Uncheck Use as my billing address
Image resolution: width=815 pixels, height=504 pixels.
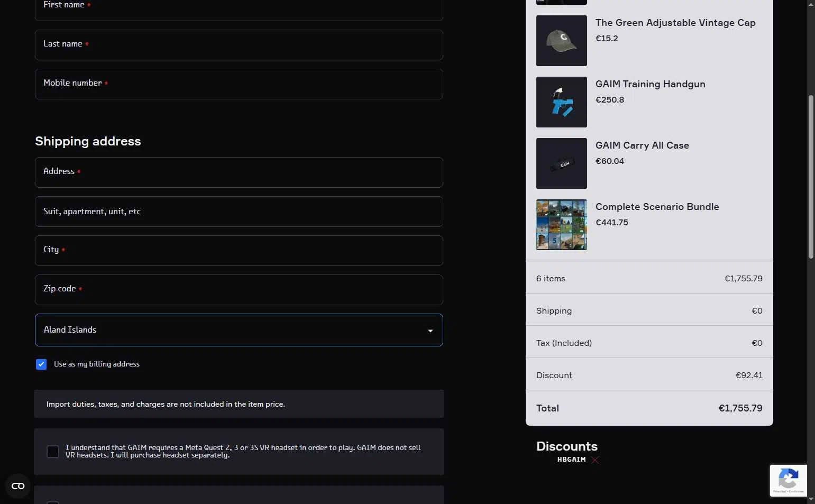(41, 364)
